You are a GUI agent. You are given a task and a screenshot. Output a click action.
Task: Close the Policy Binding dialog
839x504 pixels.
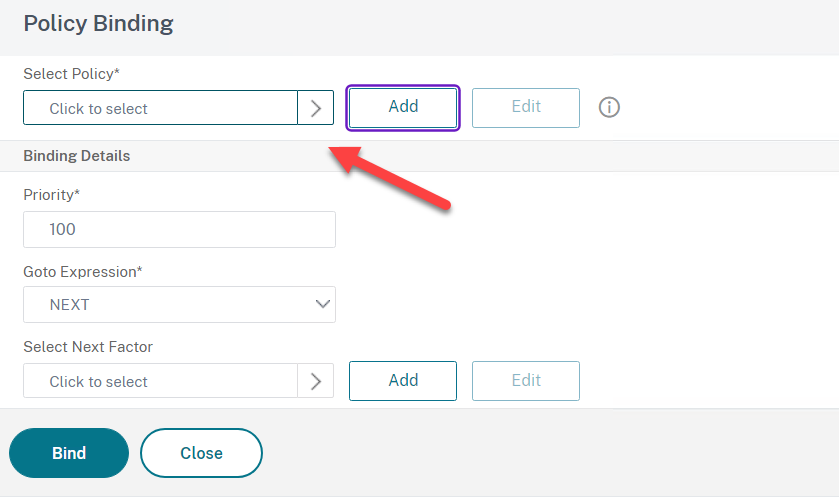tap(201, 453)
